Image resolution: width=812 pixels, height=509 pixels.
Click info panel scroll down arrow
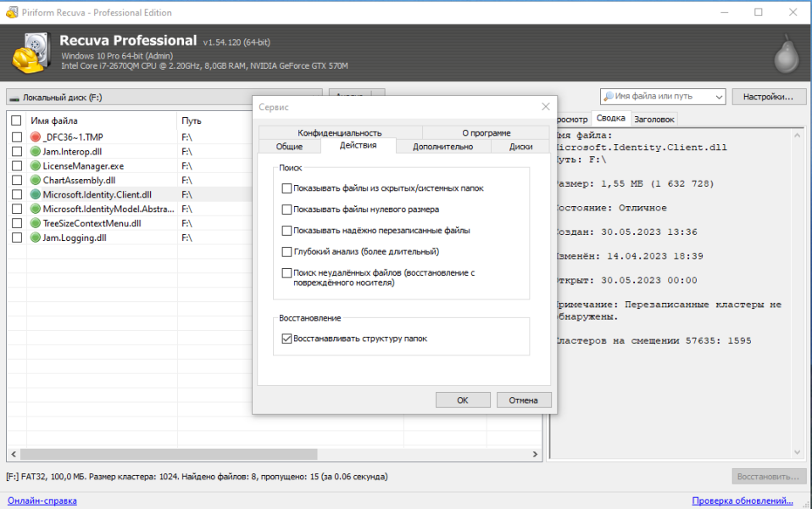tap(797, 452)
